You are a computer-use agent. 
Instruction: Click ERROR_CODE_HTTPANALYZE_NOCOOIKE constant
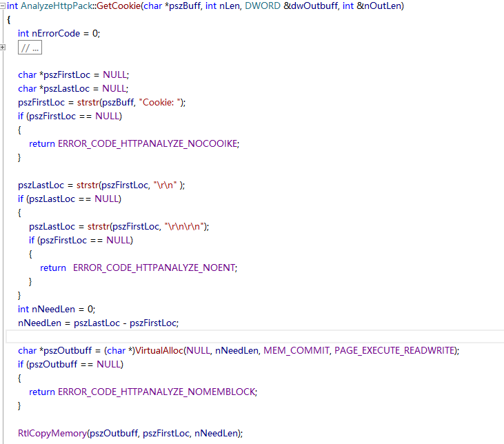pyautogui.click(x=148, y=143)
